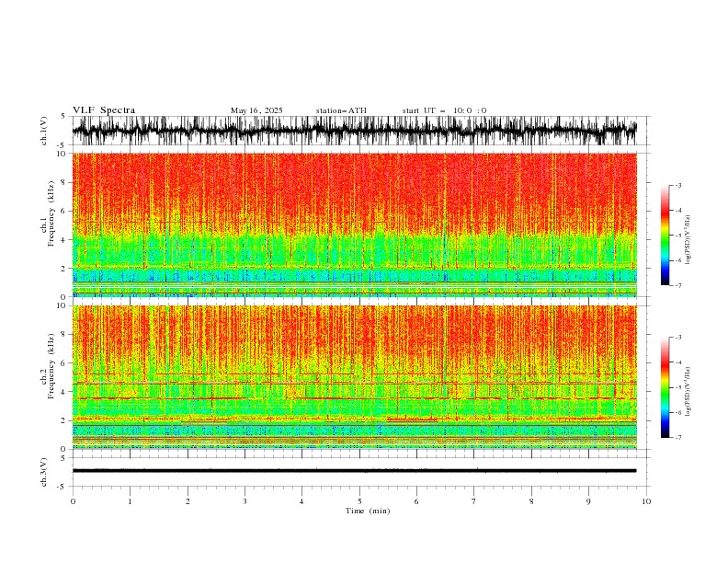
Task: Click the ch.2 frequency tick label "2"
Action: click(64, 420)
